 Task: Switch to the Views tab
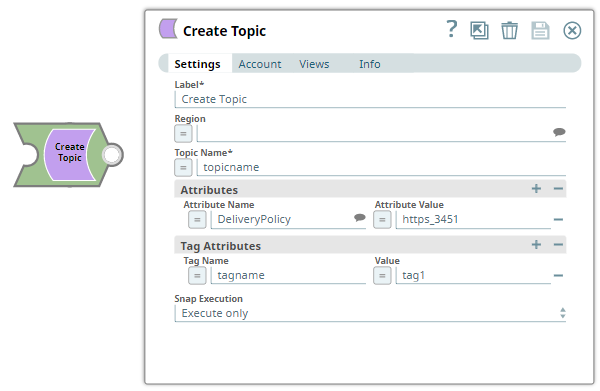pos(314,64)
